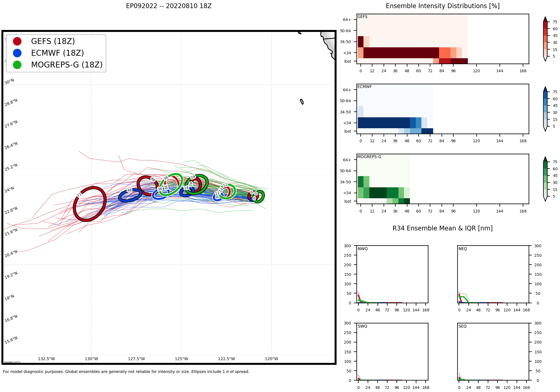Image resolution: width=560 pixels, height=392 pixels.
Task: Click the GEFS red colorbar scale
Action: point(545,39)
